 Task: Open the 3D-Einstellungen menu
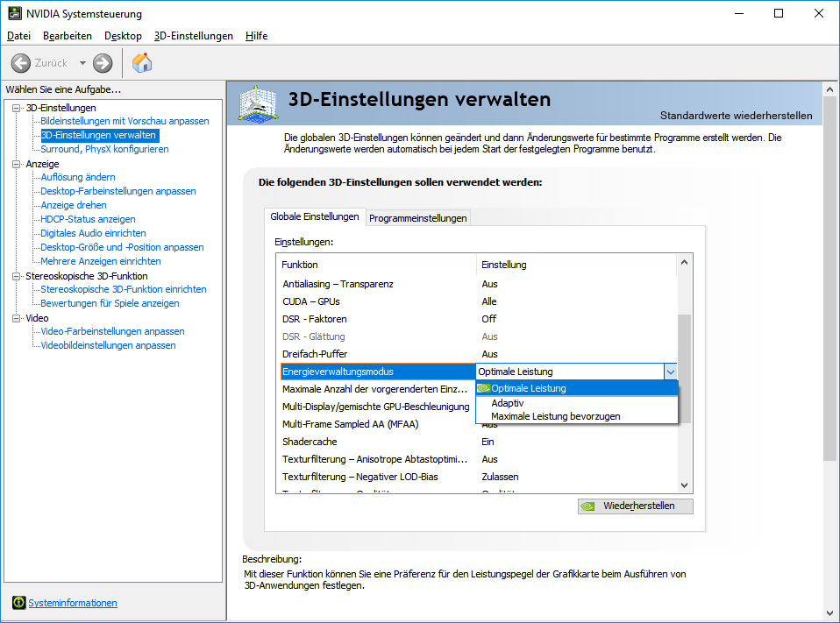tap(194, 36)
